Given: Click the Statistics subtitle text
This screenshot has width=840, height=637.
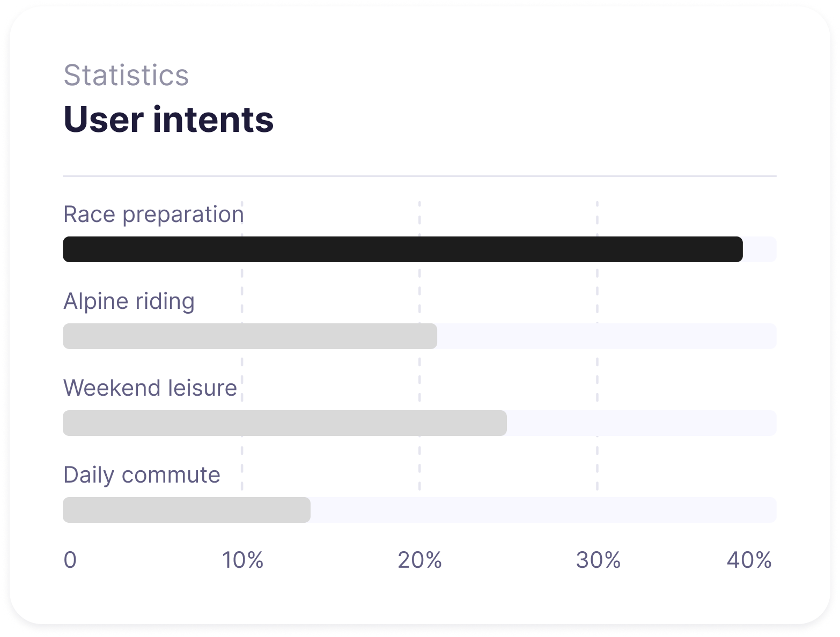Looking at the screenshot, I should tap(126, 75).
